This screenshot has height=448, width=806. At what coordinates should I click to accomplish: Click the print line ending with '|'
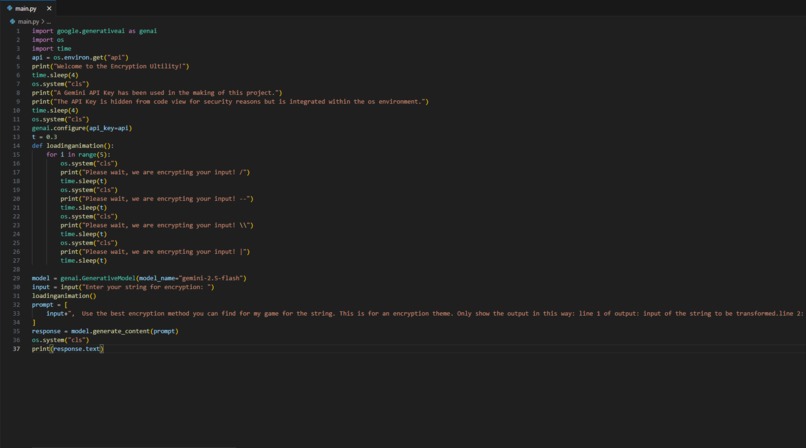pos(155,252)
